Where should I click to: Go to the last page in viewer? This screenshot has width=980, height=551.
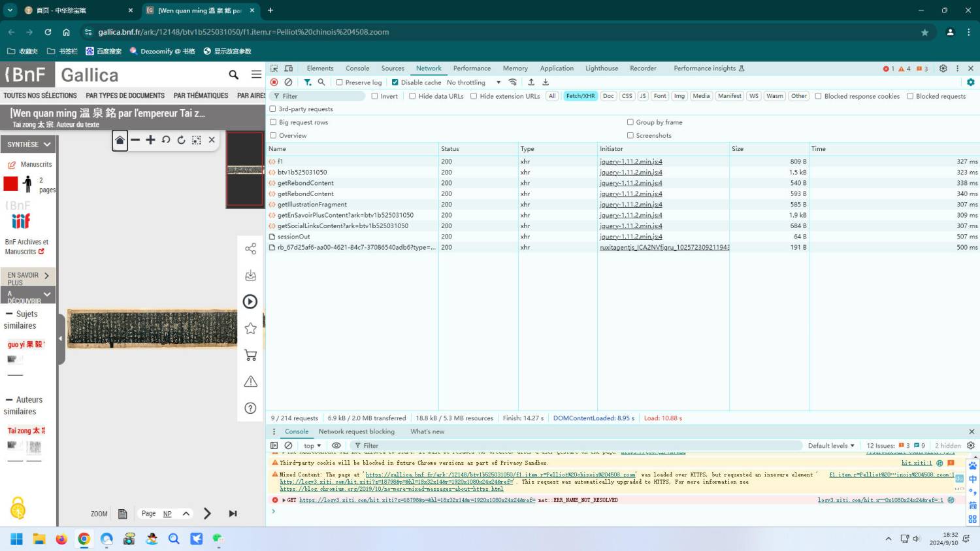[x=233, y=514]
